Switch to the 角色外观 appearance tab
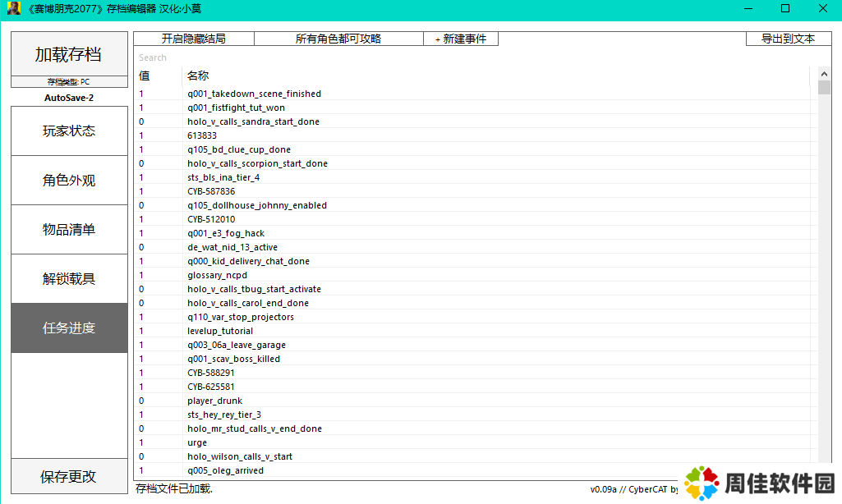The image size is (842, 504). pyautogui.click(x=69, y=180)
